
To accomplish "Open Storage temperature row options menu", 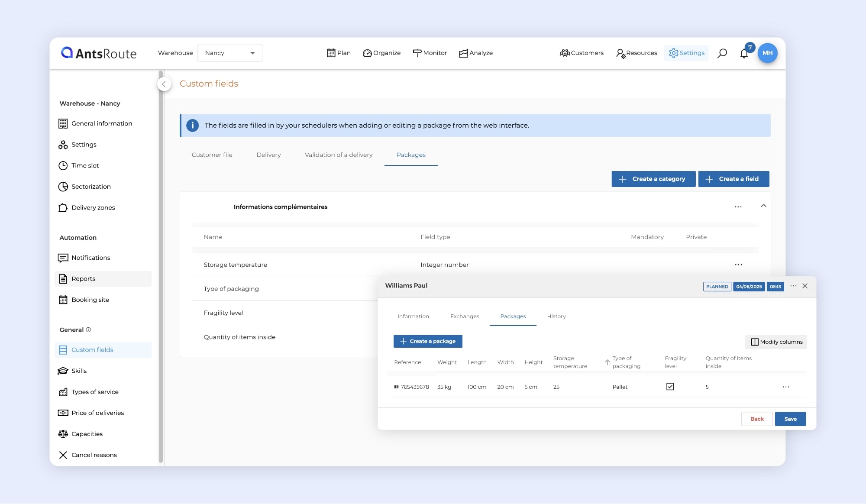I will 738,265.
